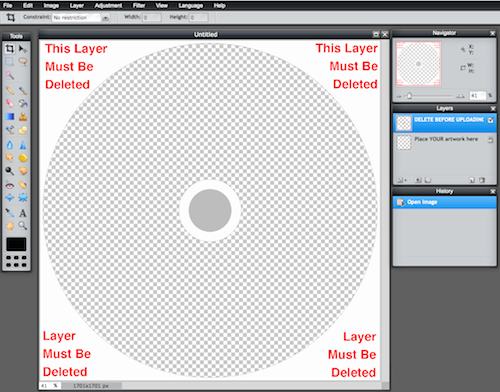Screen dimensions: 500x392
Task: Select the Clone Stamp tool
Action: pyautogui.click(x=23, y=116)
